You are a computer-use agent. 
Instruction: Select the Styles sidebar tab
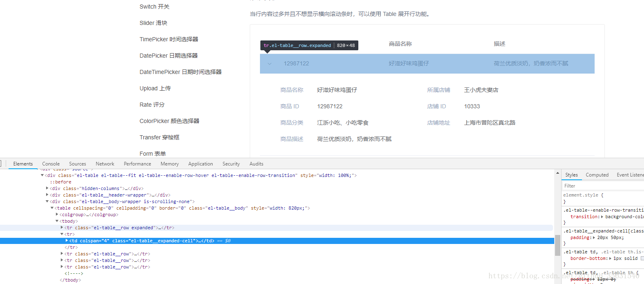[x=571, y=175]
